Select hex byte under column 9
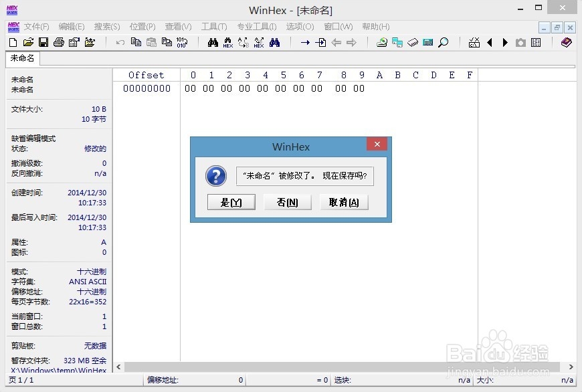This screenshot has height=392, width=582. (x=359, y=89)
